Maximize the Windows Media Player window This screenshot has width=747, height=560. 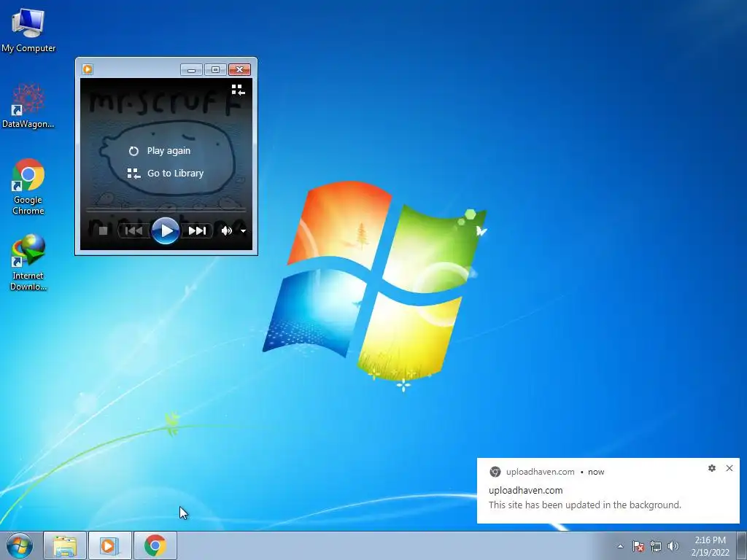pyautogui.click(x=215, y=70)
